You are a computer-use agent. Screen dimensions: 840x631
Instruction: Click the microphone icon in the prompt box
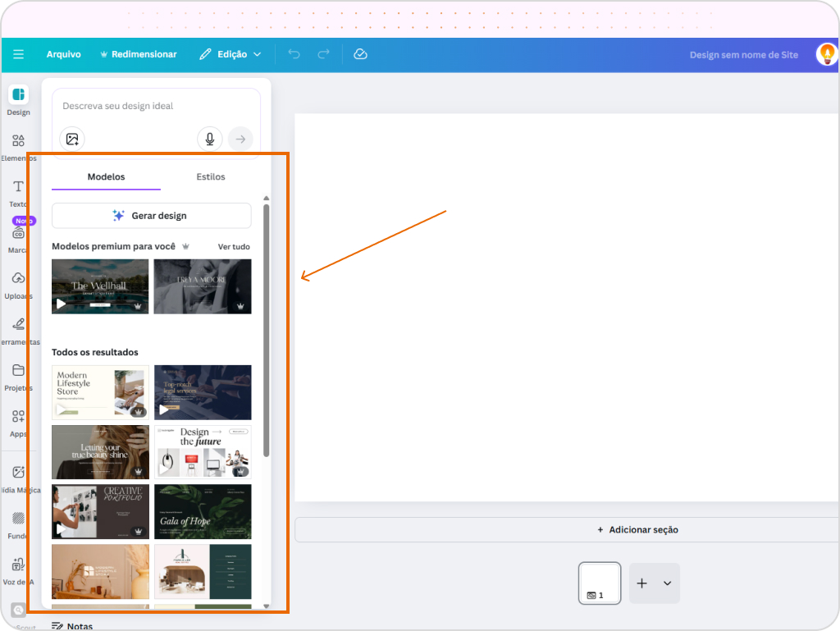pos(209,139)
